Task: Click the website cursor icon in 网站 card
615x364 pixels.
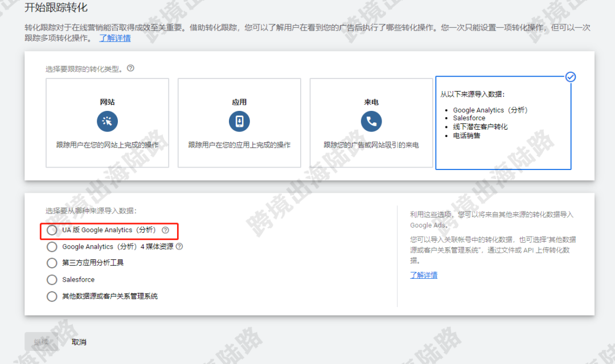Action: (107, 121)
